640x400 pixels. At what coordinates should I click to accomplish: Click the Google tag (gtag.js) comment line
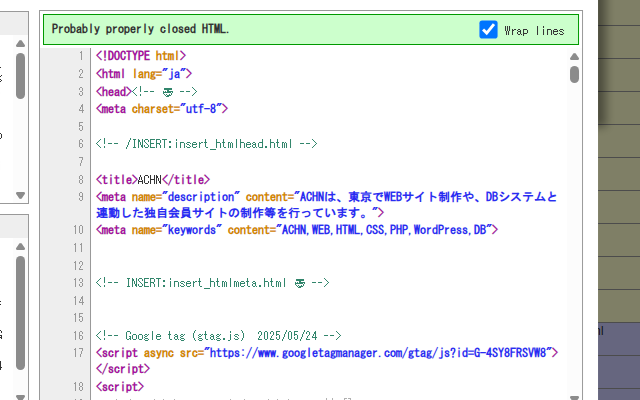pyautogui.click(x=218, y=336)
